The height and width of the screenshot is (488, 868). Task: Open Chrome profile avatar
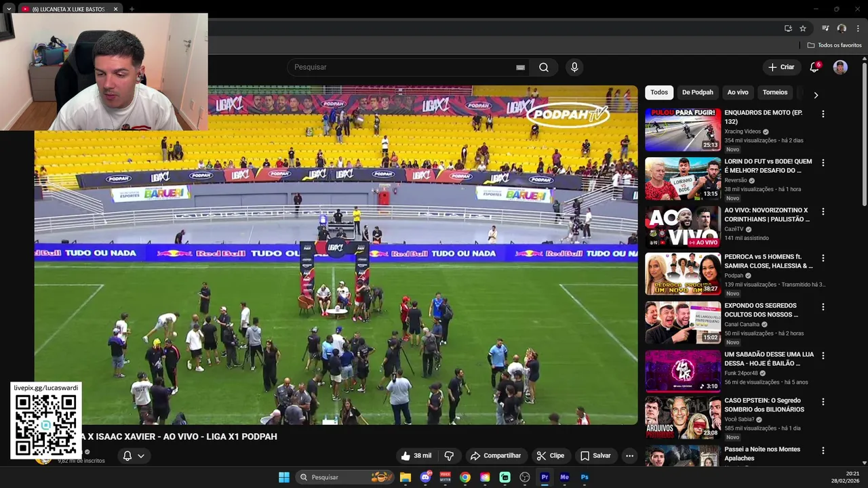tap(842, 28)
